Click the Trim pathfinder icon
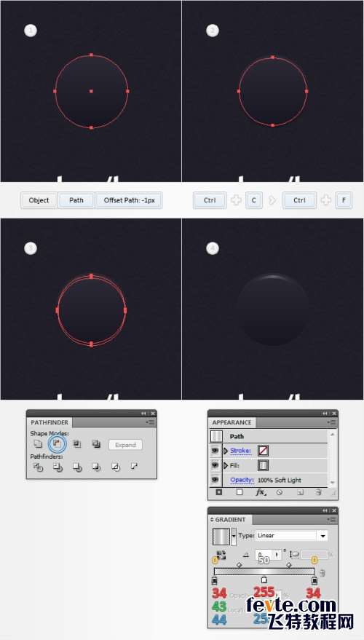The image size is (364, 640). (58, 467)
